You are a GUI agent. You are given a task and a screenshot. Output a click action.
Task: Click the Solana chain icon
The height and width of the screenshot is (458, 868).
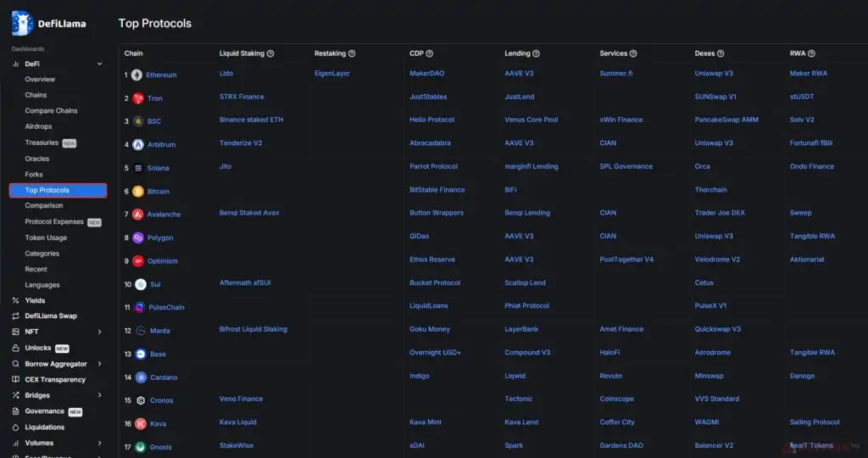click(138, 168)
